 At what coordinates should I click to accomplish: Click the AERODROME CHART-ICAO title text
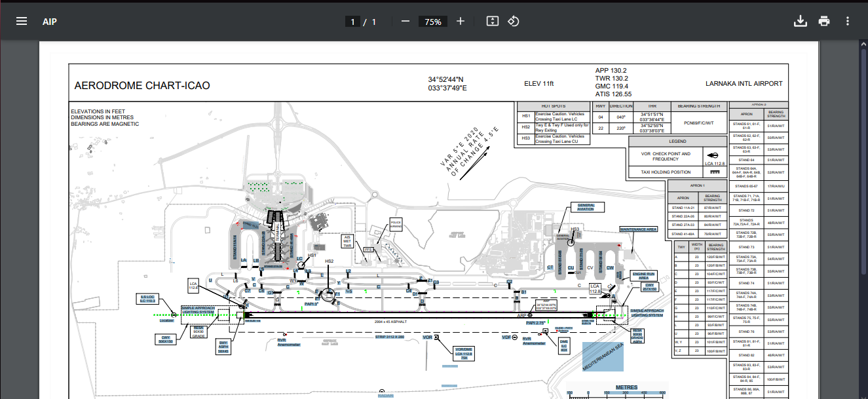coord(142,86)
